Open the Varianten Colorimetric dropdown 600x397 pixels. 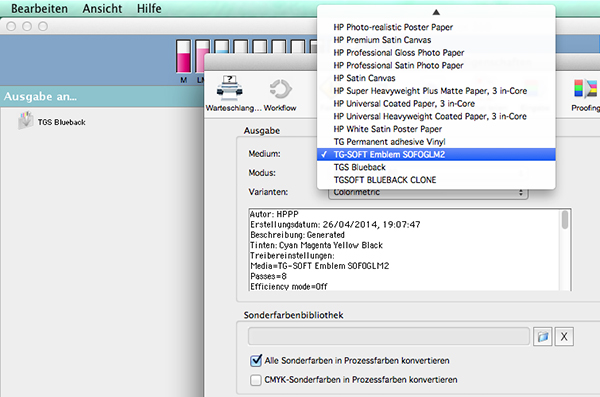(428, 193)
